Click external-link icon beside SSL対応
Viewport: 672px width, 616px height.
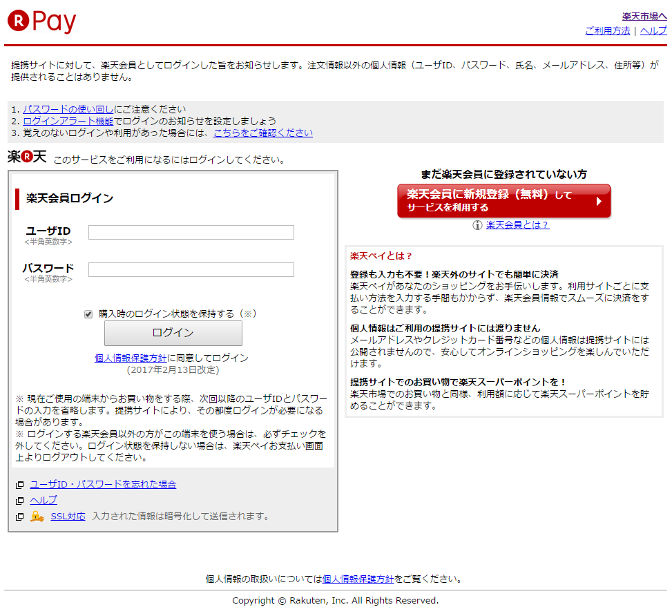point(19,517)
